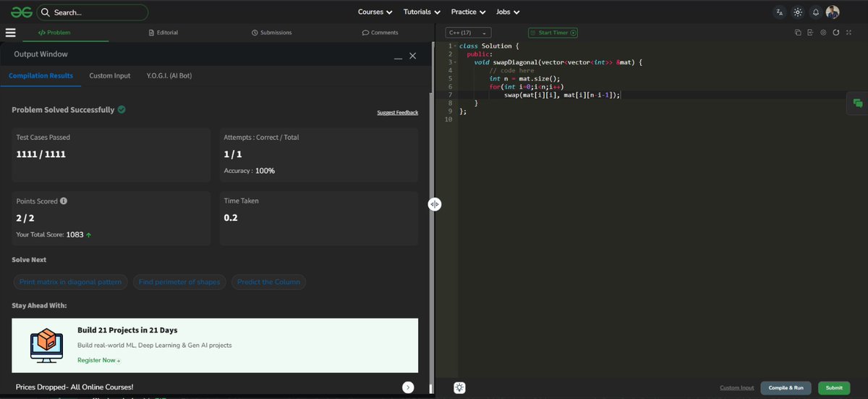Click Custom Input link near Compile button
Viewport: 868px width, 399px height.
point(737,388)
